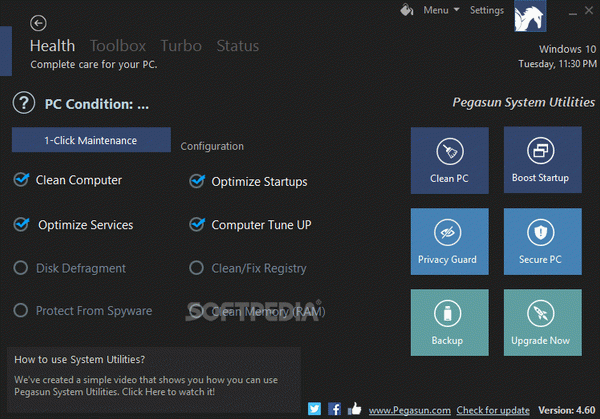The width and height of the screenshot is (600, 419).
Task: Click Complete care for your PC subtitle
Action: (94, 65)
